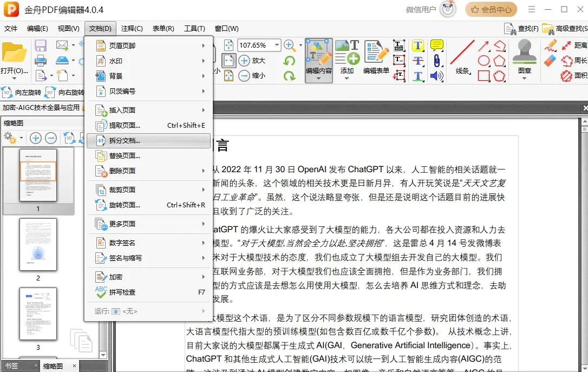This screenshot has height=372, width=588.
Task: Select the oval shape tool
Action: tap(484, 61)
